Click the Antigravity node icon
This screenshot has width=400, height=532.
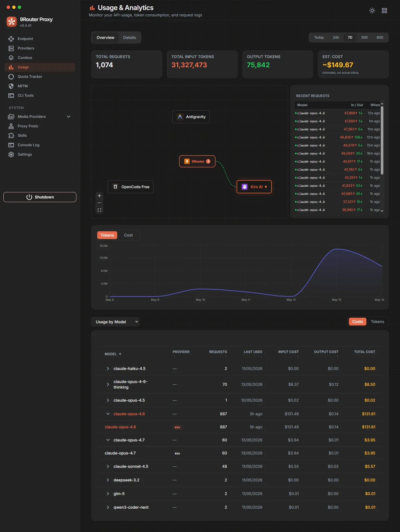pos(180,117)
